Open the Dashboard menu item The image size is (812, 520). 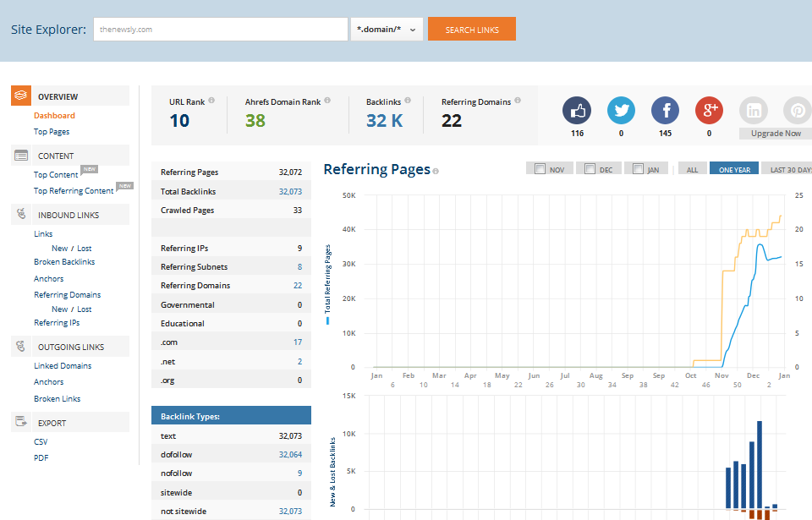pos(54,116)
